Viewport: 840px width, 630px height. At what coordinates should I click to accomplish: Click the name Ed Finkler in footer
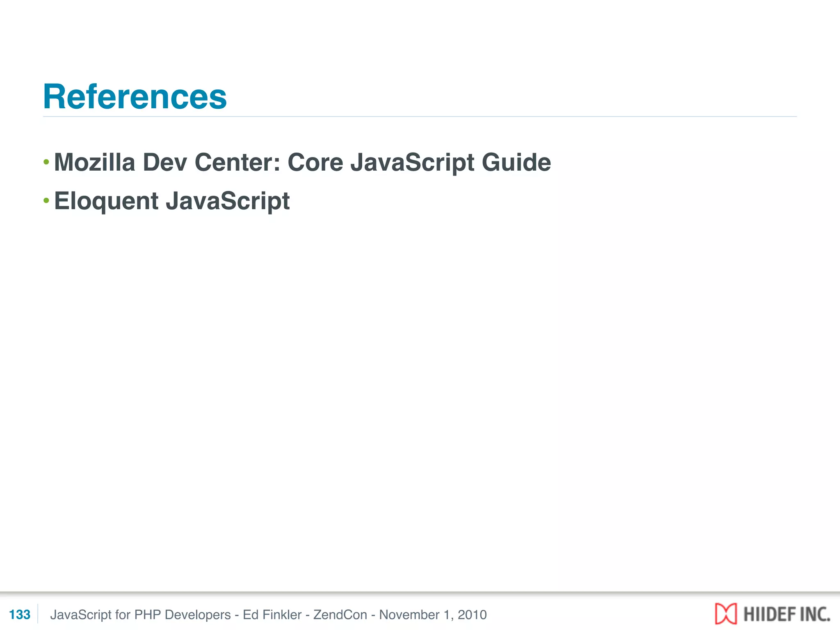[x=272, y=614]
